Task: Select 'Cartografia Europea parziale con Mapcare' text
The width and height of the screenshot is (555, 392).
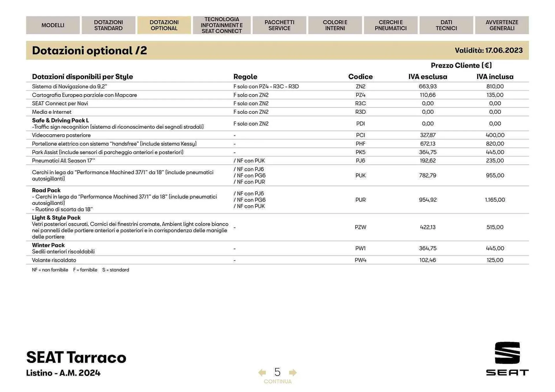Action: 84,95
